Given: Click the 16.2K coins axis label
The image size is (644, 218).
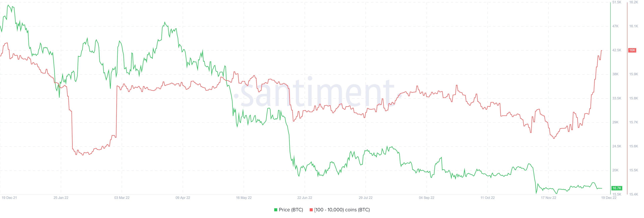Looking at the screenshot, I should tap(633, 2).
